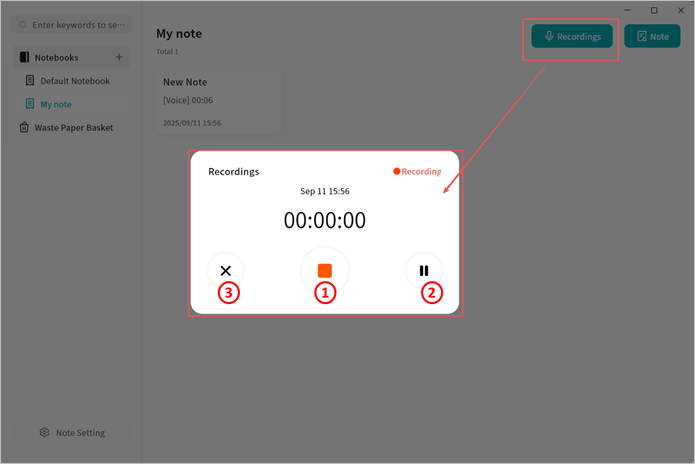
Task: Click the gear icon beside Note Setting
Action: 44,433
